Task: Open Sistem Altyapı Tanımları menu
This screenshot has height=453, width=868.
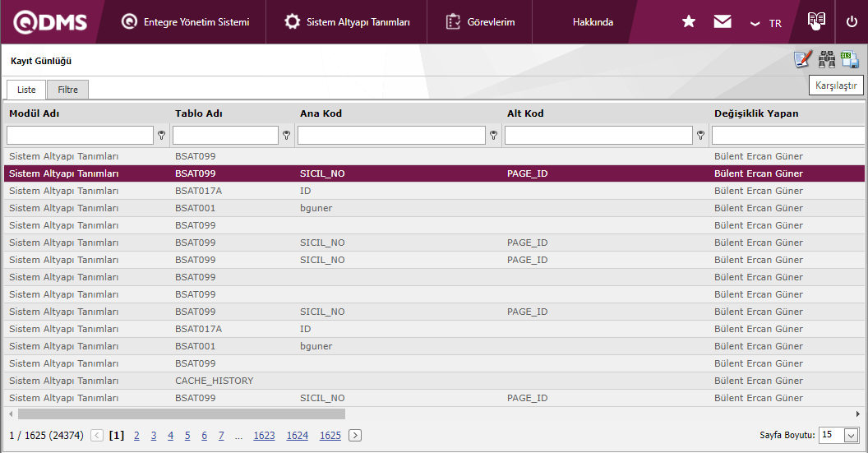Action: click(x=347, y=22)
